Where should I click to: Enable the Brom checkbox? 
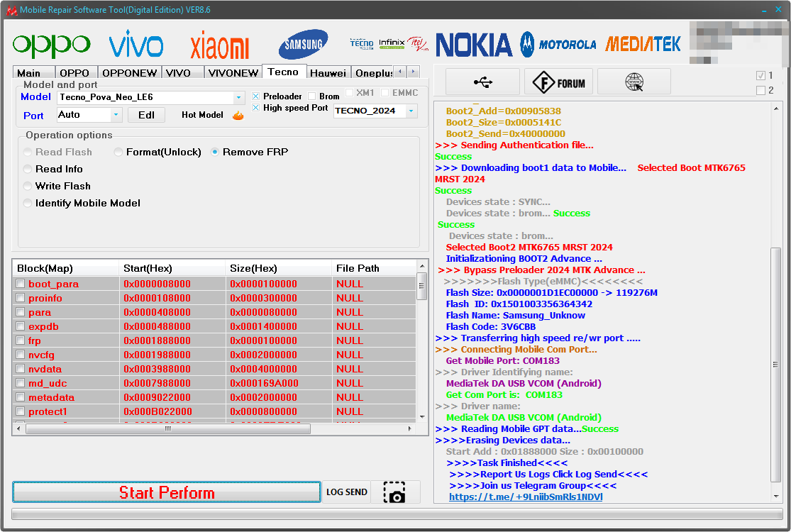pyautogui.click(x=311, y=96)
